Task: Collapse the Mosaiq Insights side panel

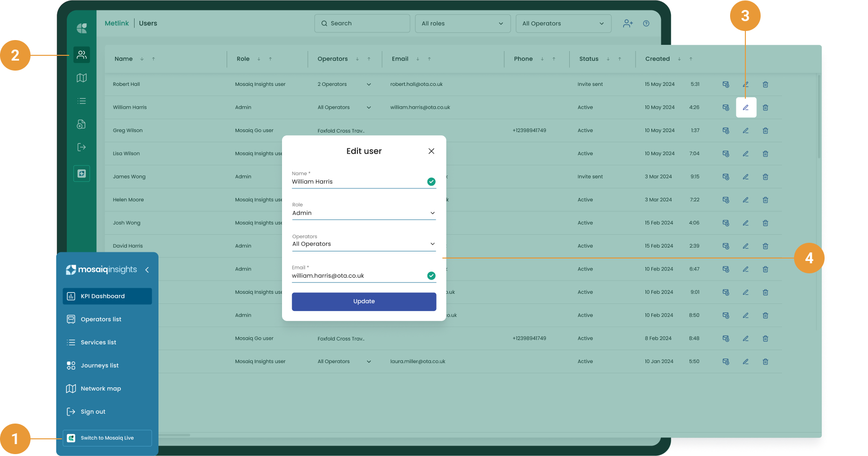Action: pyautogui.click(x=147, y=270)
